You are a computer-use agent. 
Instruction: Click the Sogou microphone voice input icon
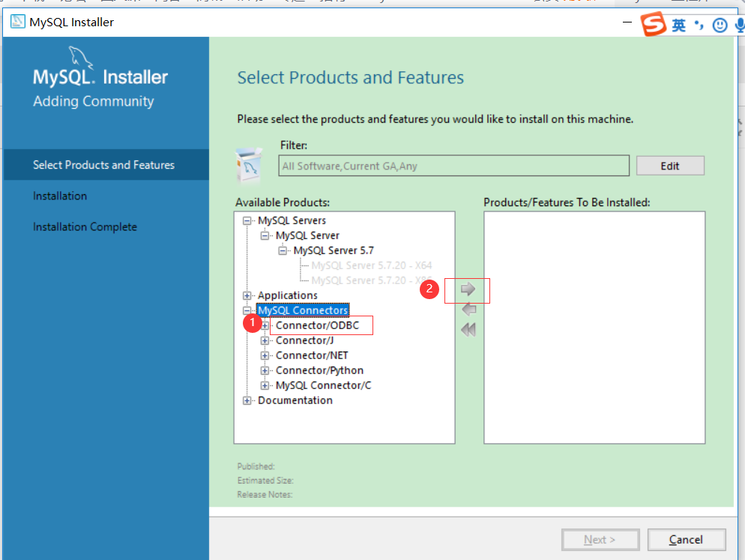point(741,25)
